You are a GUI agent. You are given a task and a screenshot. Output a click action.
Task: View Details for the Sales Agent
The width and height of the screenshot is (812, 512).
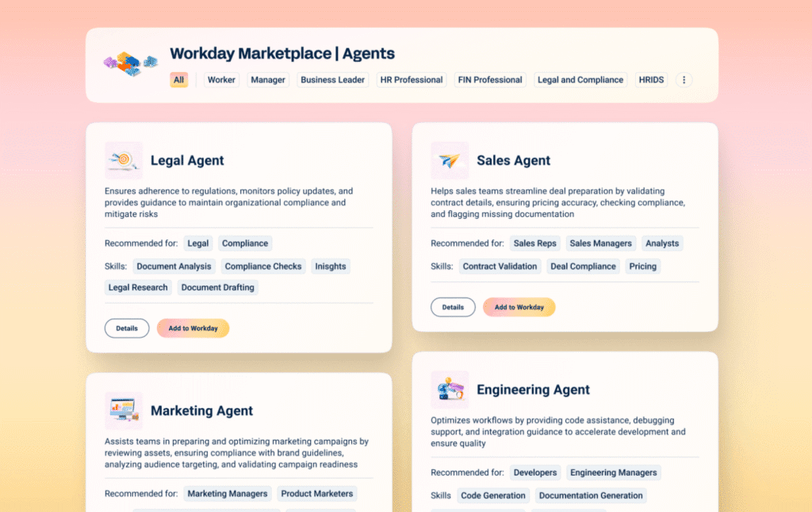tap(453, 307)
